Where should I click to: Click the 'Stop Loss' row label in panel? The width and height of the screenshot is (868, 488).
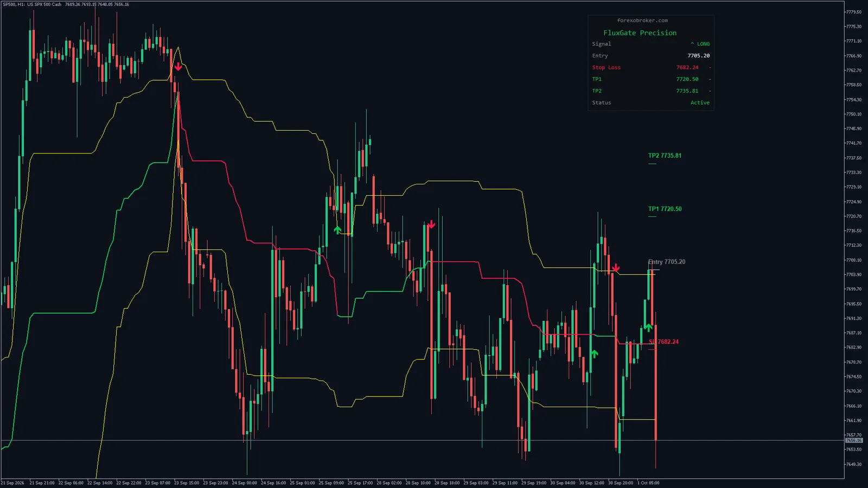(607, 68)
